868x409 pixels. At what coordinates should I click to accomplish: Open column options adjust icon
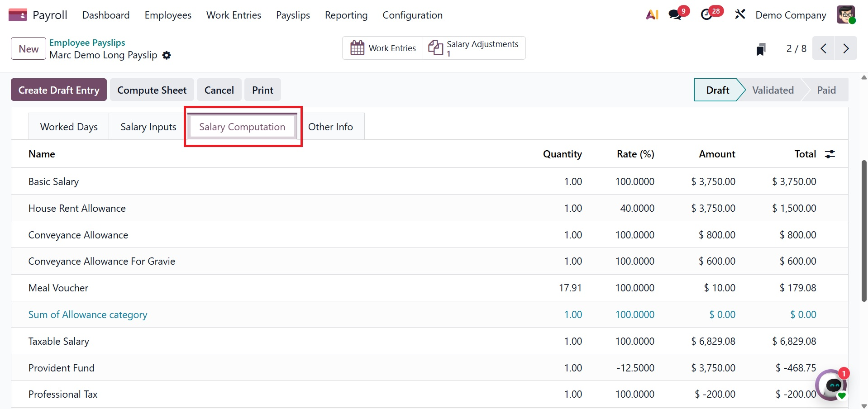[830, 154]
